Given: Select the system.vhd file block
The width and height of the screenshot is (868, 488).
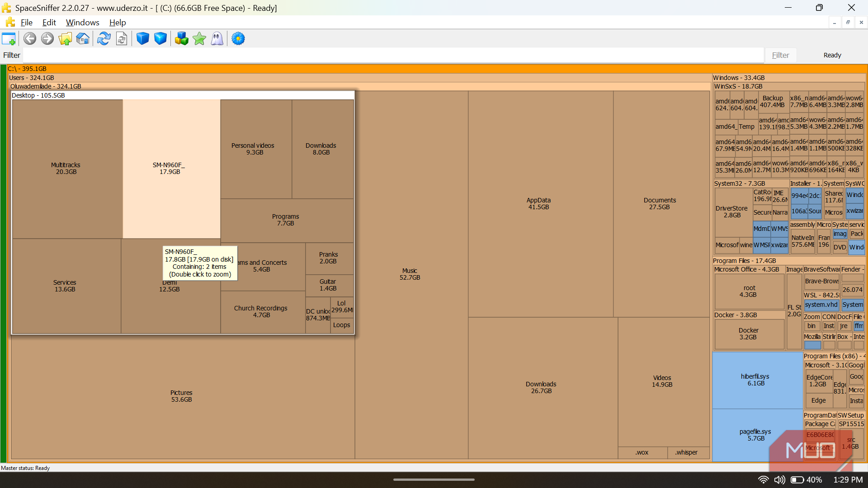Looking at the screenshot, I should tap(821, 305).
